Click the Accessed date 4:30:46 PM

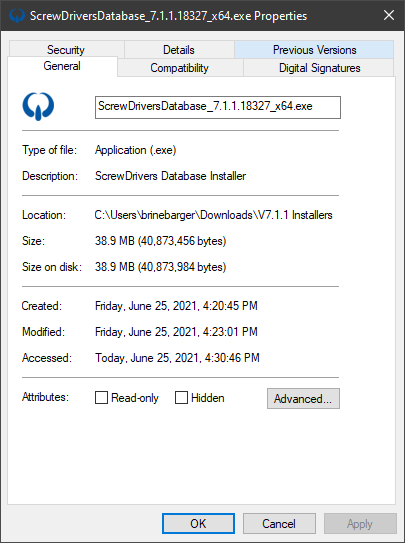177,358
